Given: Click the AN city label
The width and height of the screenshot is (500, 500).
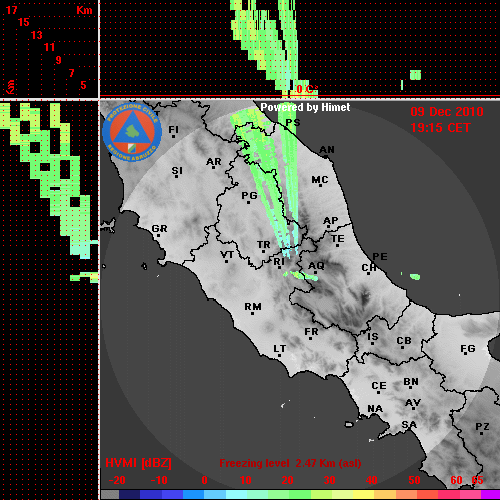Looking at the screenshot, I should pos(327,150).
